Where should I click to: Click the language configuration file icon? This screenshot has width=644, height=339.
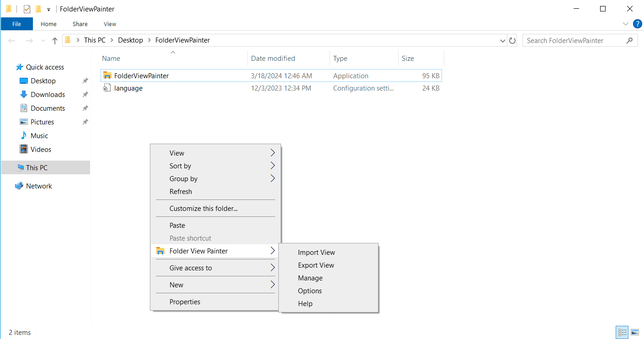coord(107,88)
